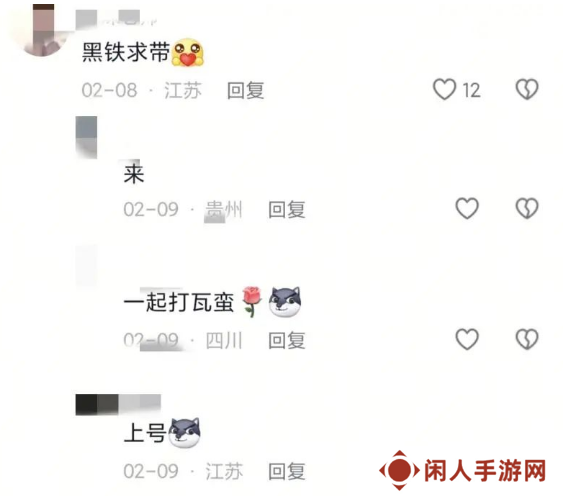Reply to the 上号 comment

click(x=287, y=471)
